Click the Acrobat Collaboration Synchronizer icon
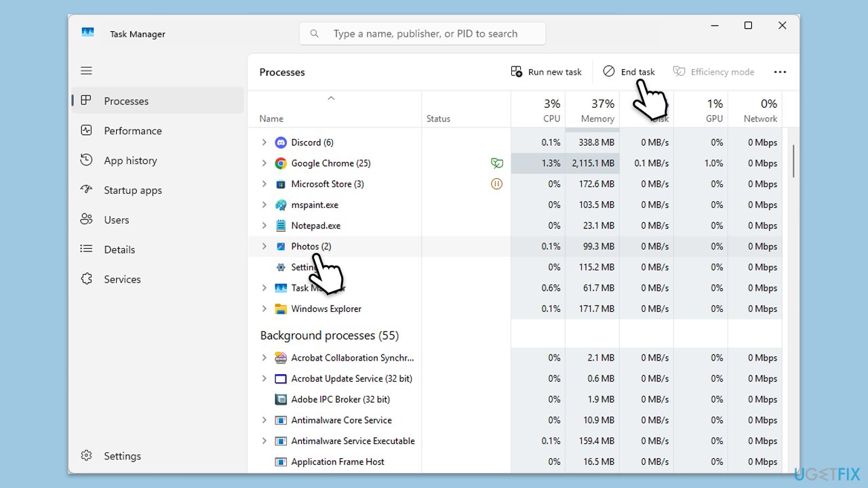Screen dimensions: 868x488 [x=281, y=358]
